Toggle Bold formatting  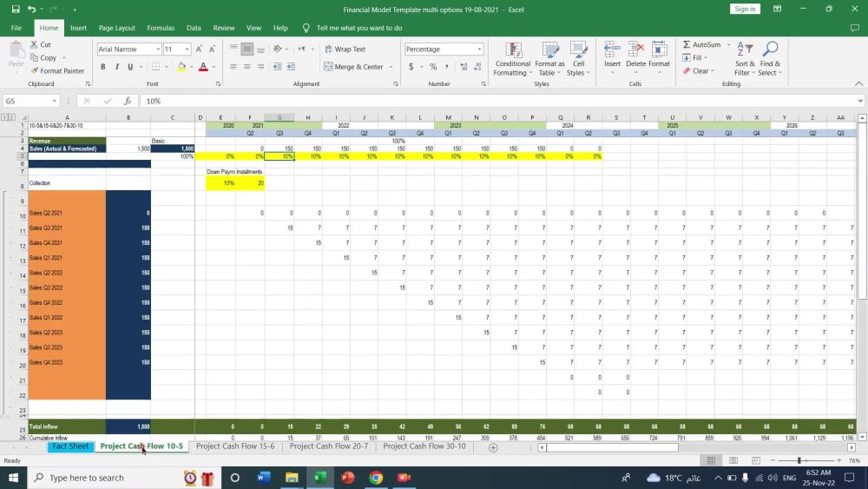coord(103,67)
